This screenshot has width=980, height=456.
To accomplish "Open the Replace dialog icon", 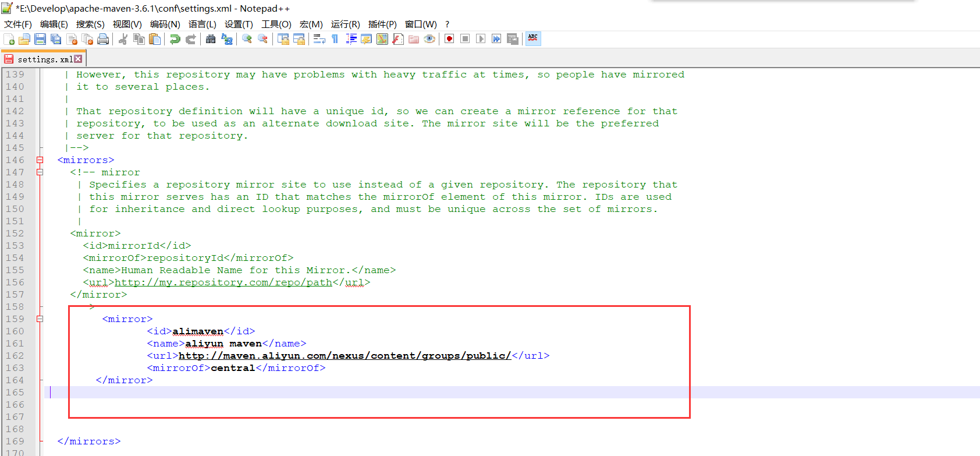I will (227, 39).
